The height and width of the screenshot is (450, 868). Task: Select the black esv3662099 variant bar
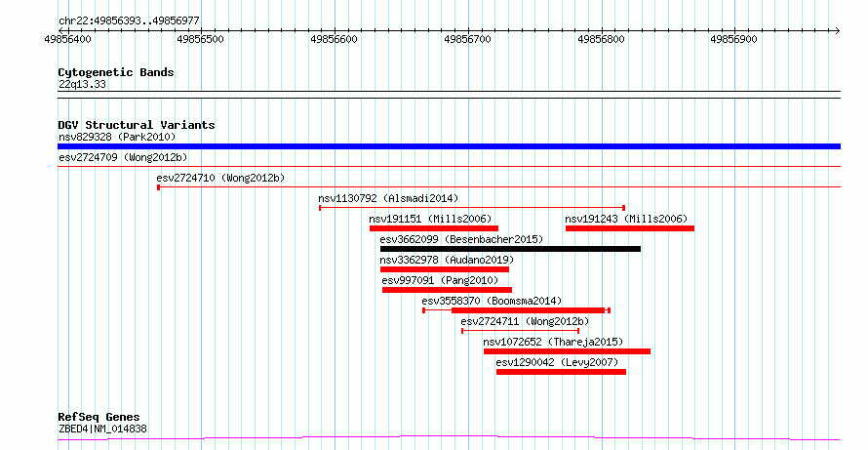pyautogui.click(x=510, y=249)
